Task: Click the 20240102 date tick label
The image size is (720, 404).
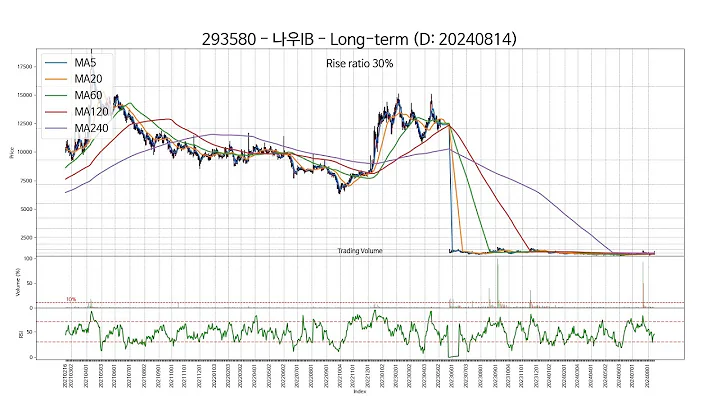Action: [x=549, y=376]
